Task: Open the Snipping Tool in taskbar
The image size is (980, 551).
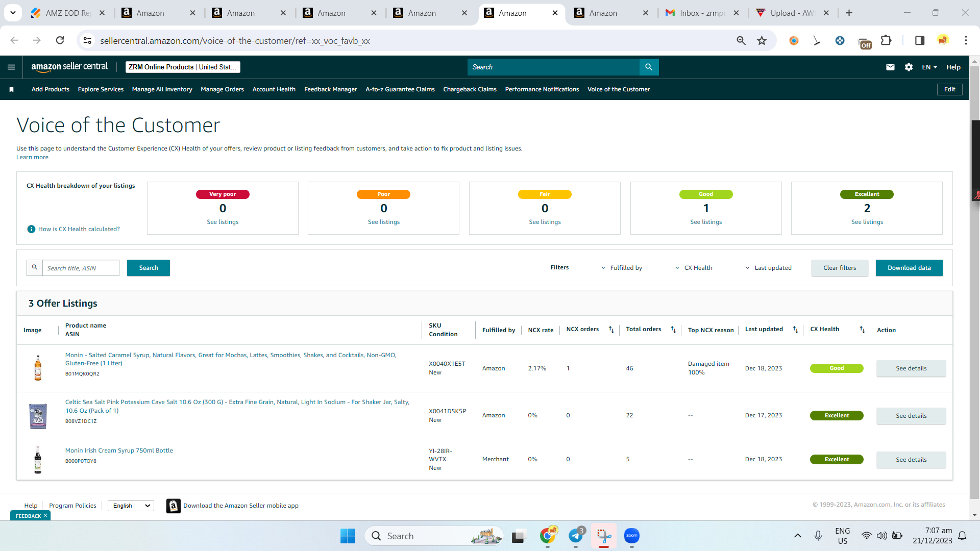Action: pos(604,536)
